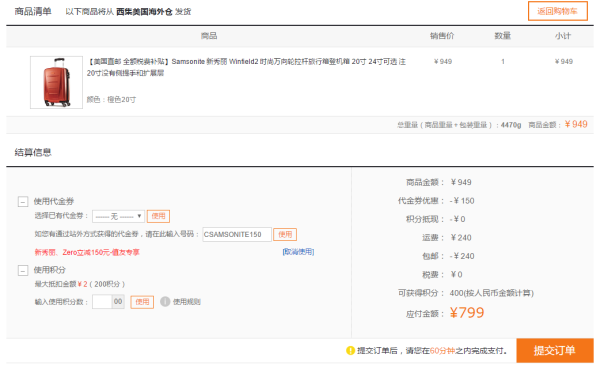Click the 新秀丽、Zero立减150元 red promo text

[x=87, y=252]
